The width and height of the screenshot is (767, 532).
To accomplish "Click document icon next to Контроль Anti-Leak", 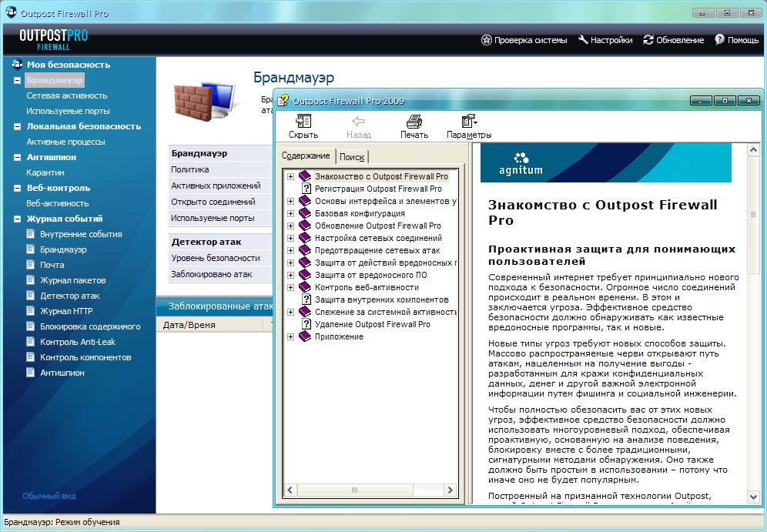I will tap(31, 342).
